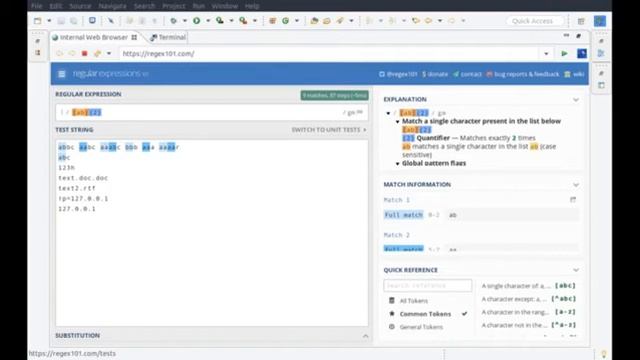640x360 pixels.
Task: Click Switch to Unit Tests
Action: click(x=329, y=130)
